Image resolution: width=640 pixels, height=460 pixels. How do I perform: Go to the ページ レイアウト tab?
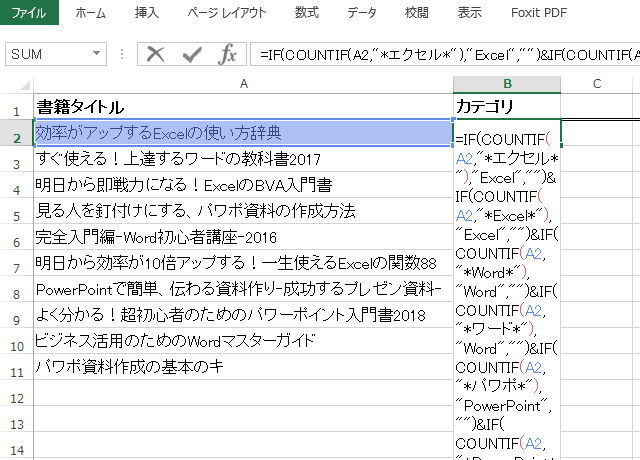pyautogui.click(x=228, y=13)
